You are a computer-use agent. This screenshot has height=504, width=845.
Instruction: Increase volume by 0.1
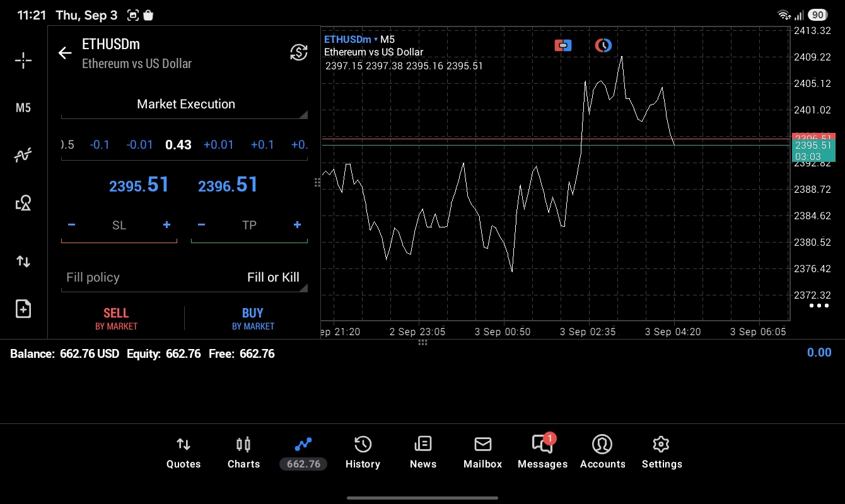[x=262, y=145]
